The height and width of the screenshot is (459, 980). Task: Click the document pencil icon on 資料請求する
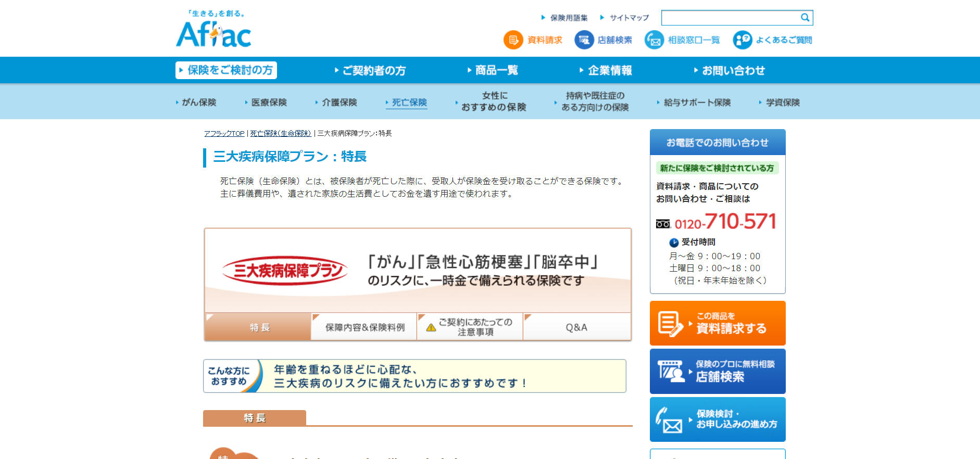point(670,324)
